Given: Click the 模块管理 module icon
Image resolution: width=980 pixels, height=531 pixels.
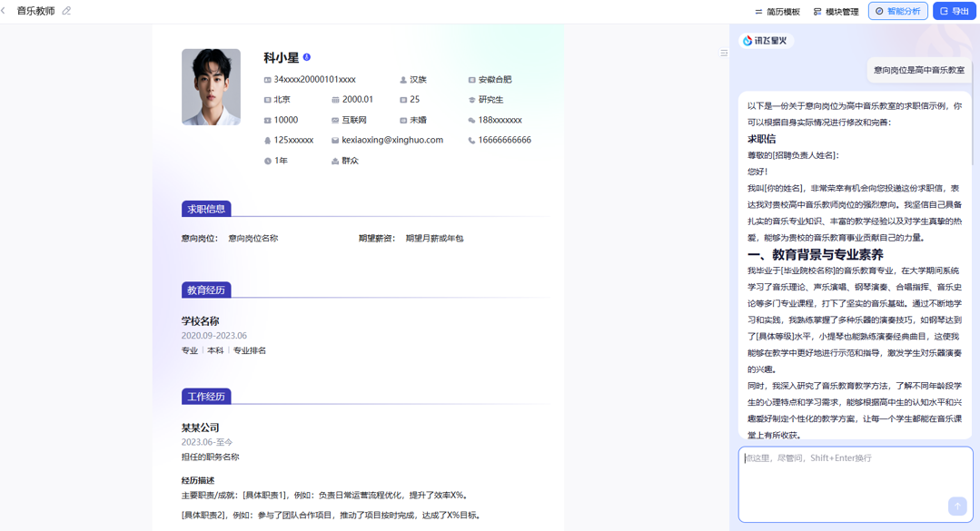Looking at the screenshot, I should click(818, 11).
